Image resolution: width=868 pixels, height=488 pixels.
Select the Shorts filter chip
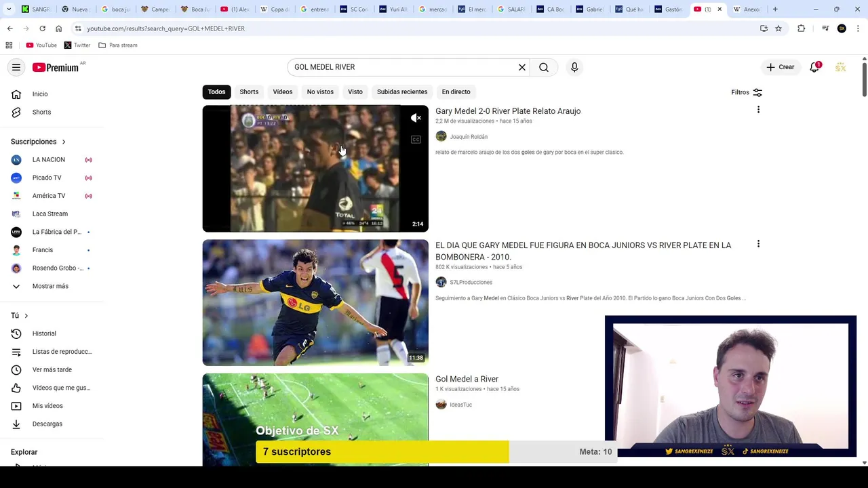pos(249,91)
